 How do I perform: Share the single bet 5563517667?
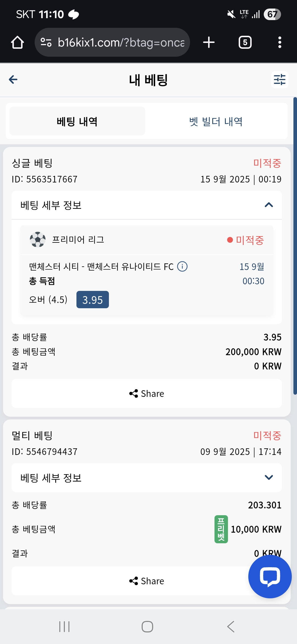coord(147,394)
